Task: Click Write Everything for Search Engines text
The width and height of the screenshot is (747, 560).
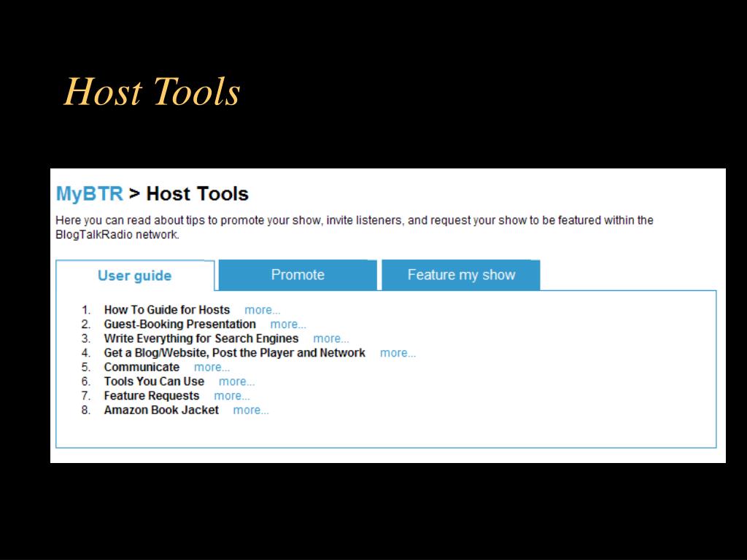Action: 201,338
